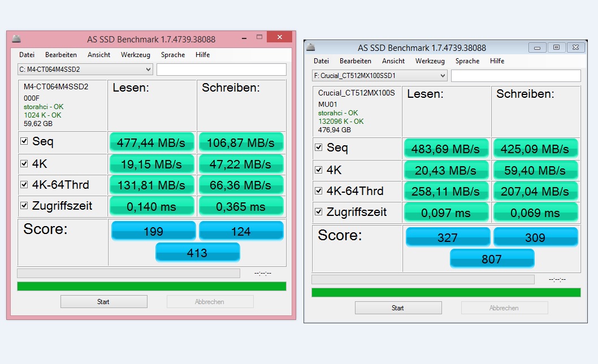Uncheck 4K checkbox in M4-CT064M4SSD2 window
Viewport: 598px width, 364px height.
(24, 164)
